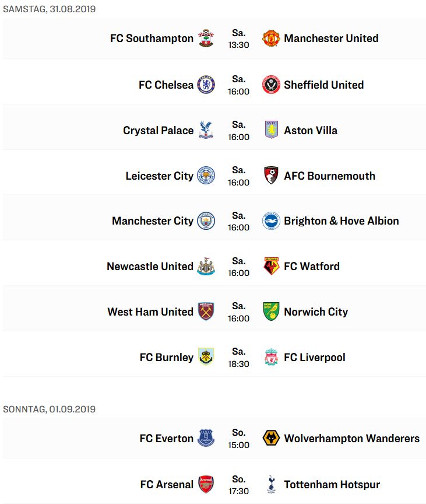Select the Leicester City fox crest
The image size is (426, 504).
(206, 176)
